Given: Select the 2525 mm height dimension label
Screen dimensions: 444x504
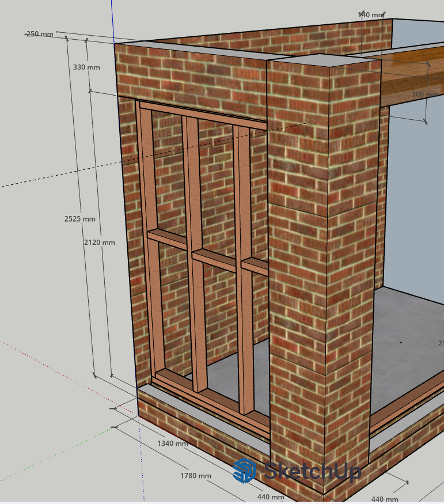Looking at the screenshot, I should point(79,219).
